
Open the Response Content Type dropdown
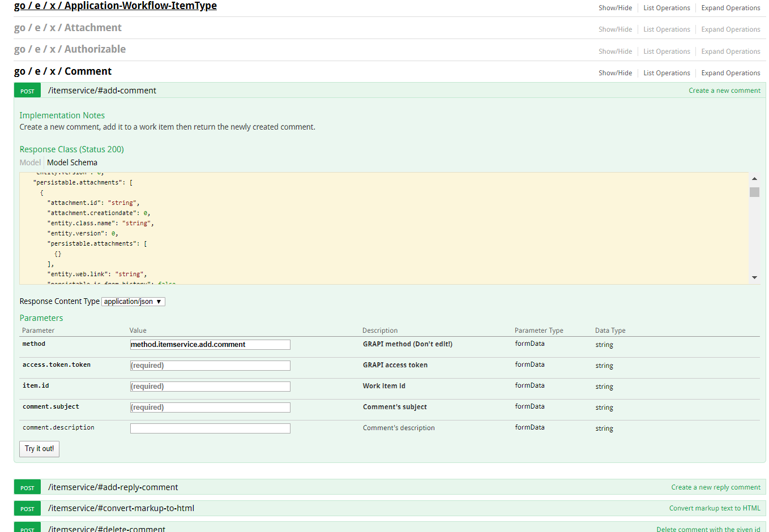tap(133, 301)
